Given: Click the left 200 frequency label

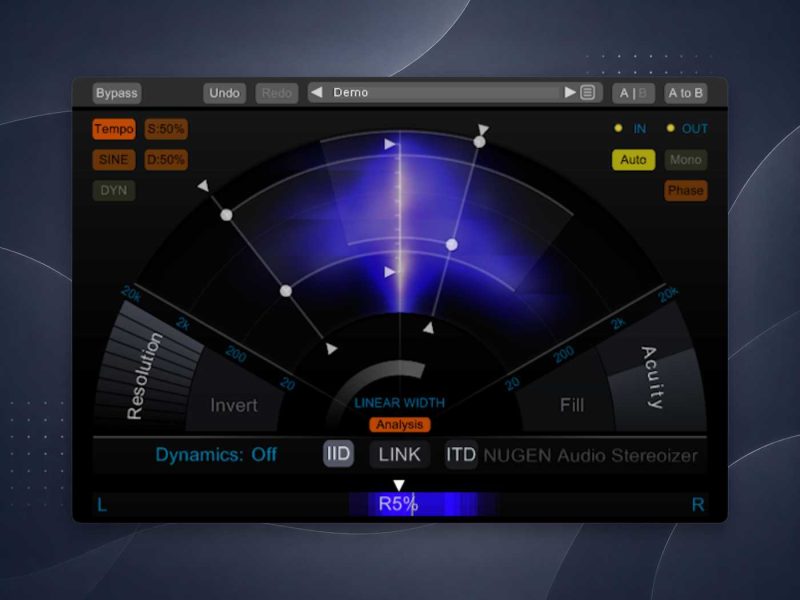Looking at the screenshot, I should coord(236,354).
